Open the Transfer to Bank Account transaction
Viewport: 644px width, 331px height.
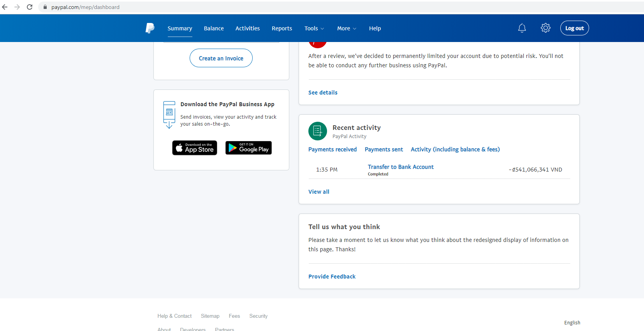point(401,167)
